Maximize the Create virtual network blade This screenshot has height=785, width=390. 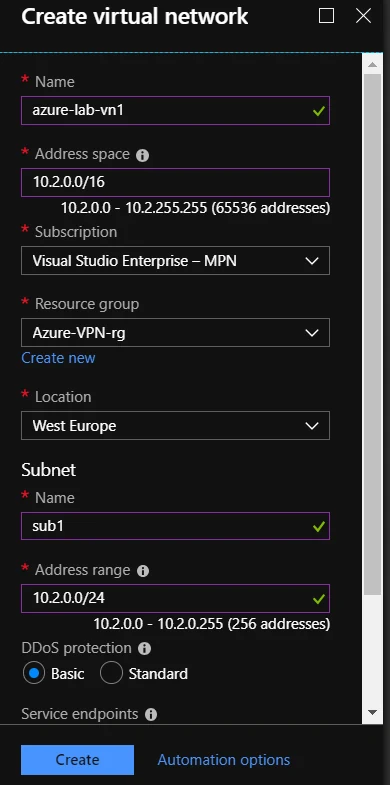point(326,16)
